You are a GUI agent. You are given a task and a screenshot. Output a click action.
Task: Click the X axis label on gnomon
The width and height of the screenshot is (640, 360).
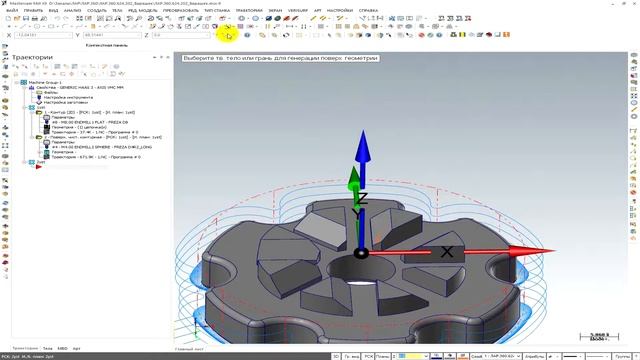pyautogui.click(x=447, y=251)
